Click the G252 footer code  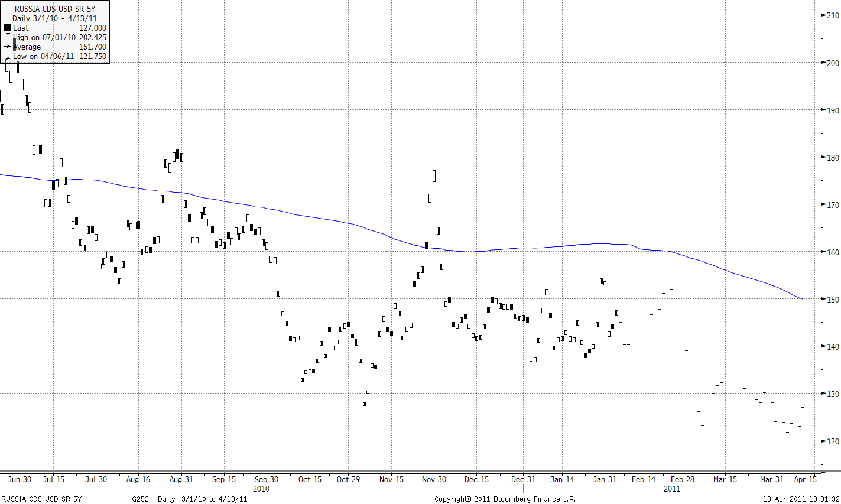140,499
